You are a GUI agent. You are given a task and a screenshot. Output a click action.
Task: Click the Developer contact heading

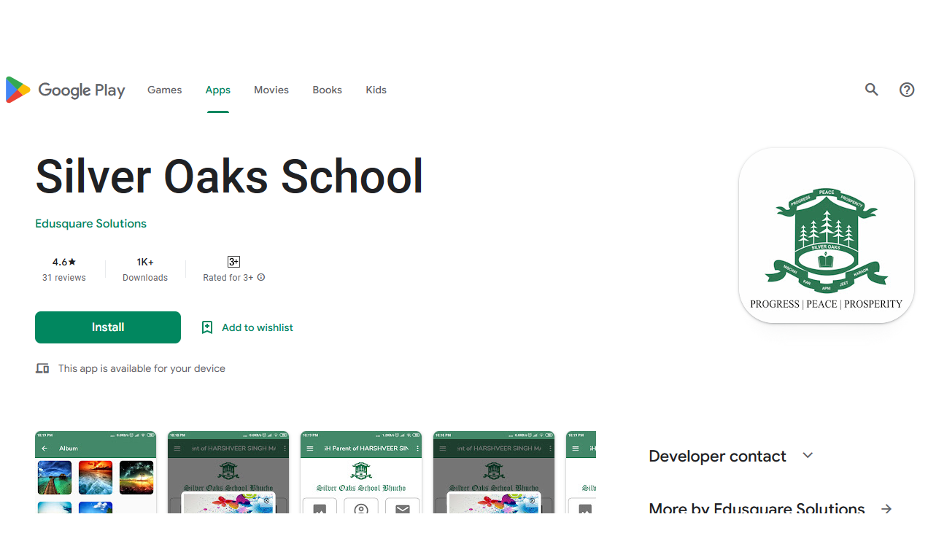coord(717,456)
